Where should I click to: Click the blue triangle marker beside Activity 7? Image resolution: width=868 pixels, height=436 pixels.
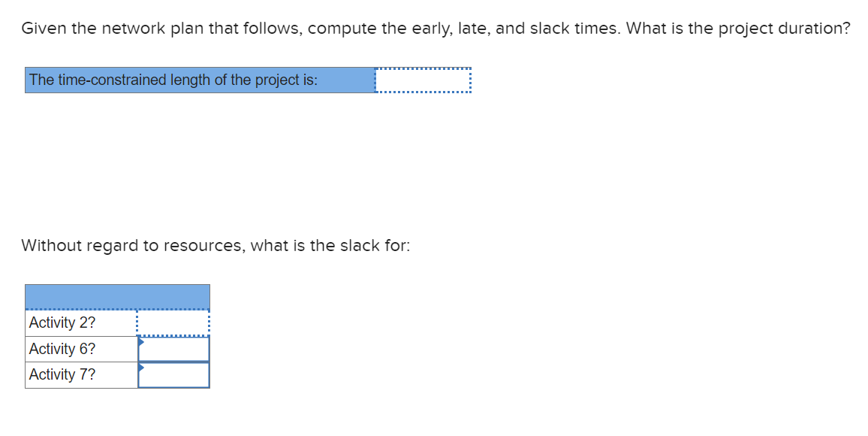tap(139, 369)
